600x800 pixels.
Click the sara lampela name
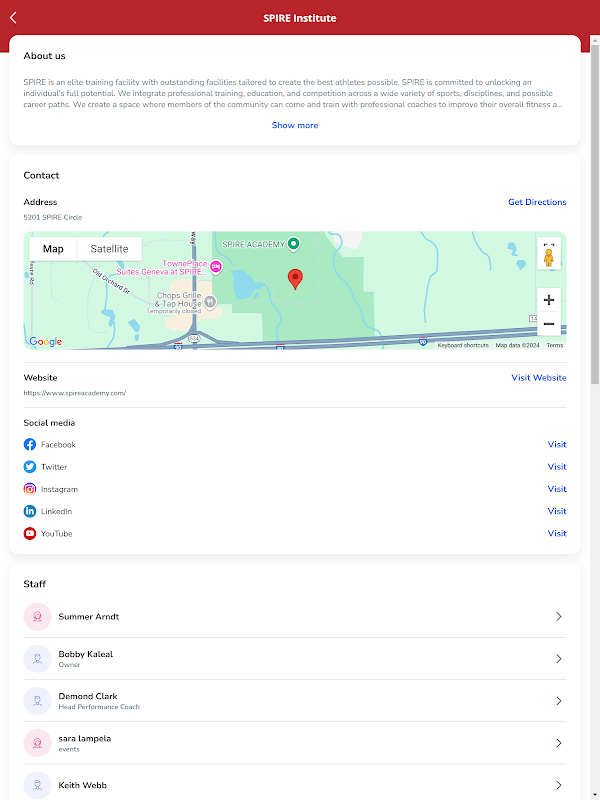click(85, 738)
